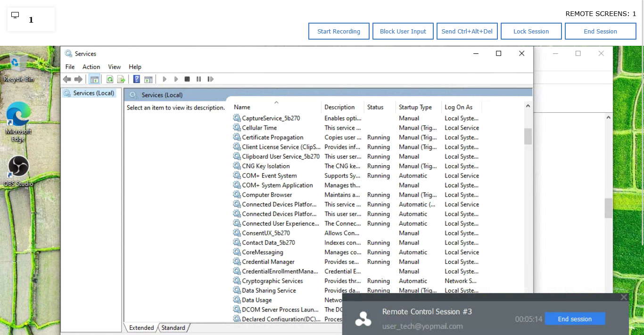Open the Help icon in Services toolbar
Viewport: 644px width, 335px height.
pyautogui.click(x=137, y=79)
